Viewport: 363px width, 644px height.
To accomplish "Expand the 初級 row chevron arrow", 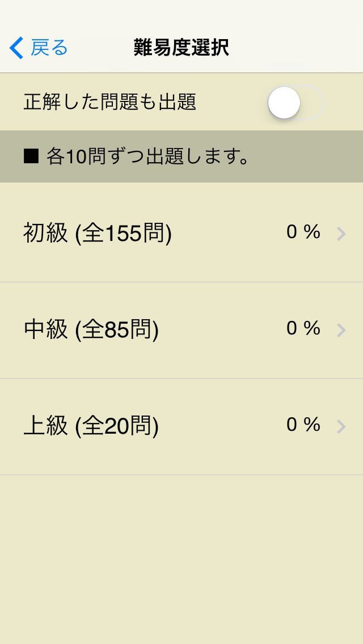I will point(341,234).
